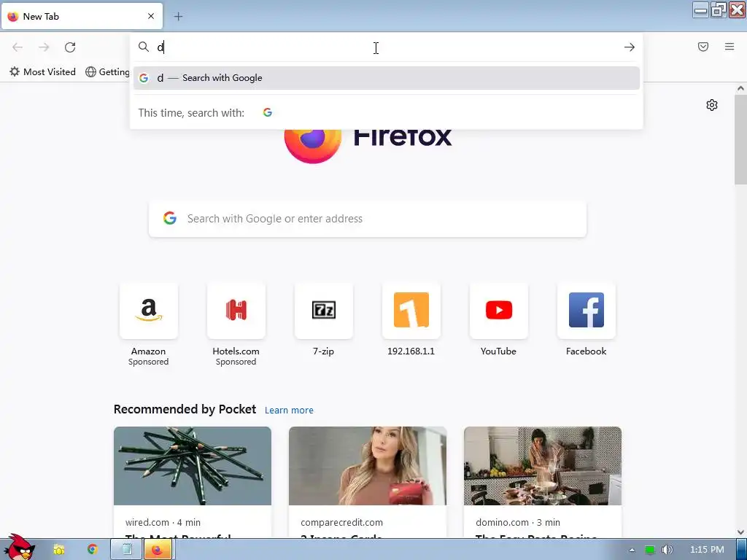Click the Go arrow in address bar

630,47
